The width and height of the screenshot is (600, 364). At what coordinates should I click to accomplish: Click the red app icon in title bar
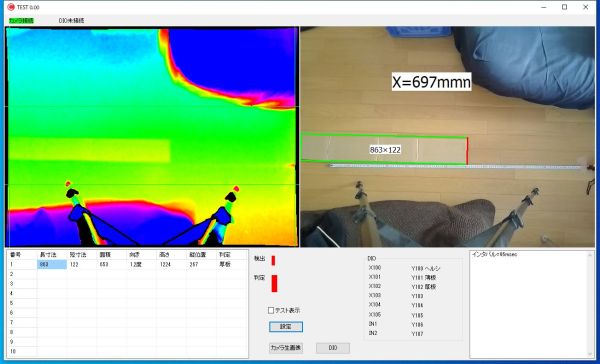coord(11,7)
